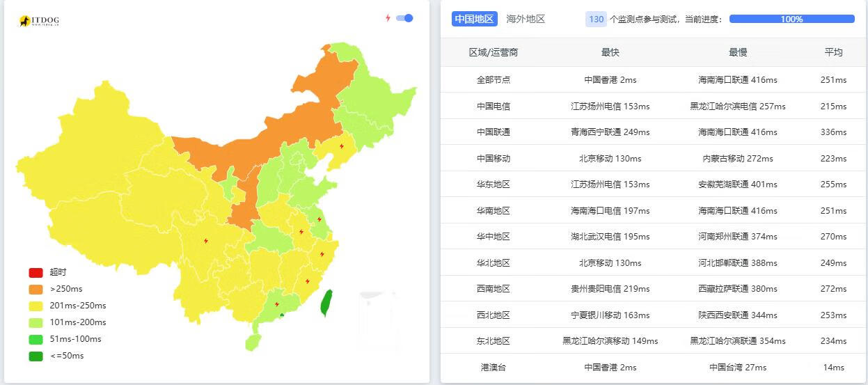Select the 港澳台 region row

click(x=493, y=368)
